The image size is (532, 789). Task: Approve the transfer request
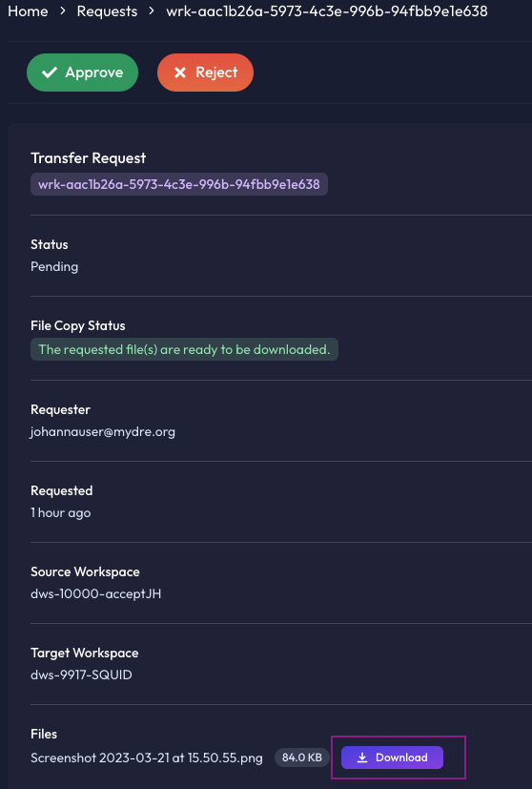point(82,73)
